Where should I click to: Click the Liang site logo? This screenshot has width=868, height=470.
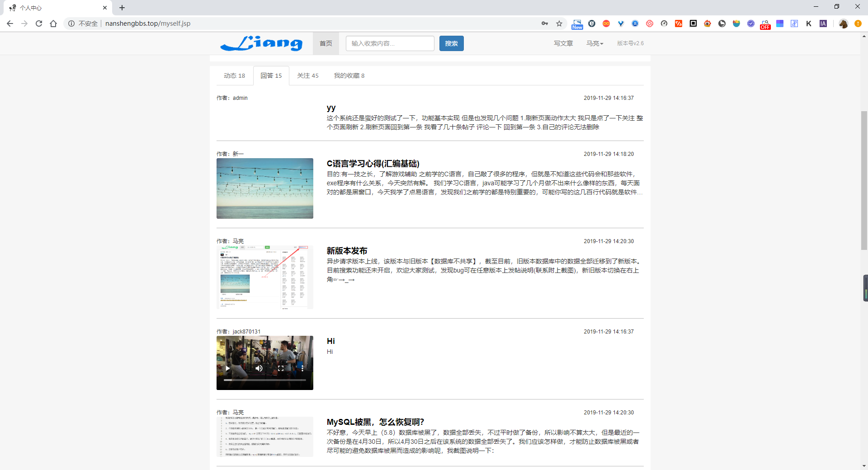pos(261,43)
